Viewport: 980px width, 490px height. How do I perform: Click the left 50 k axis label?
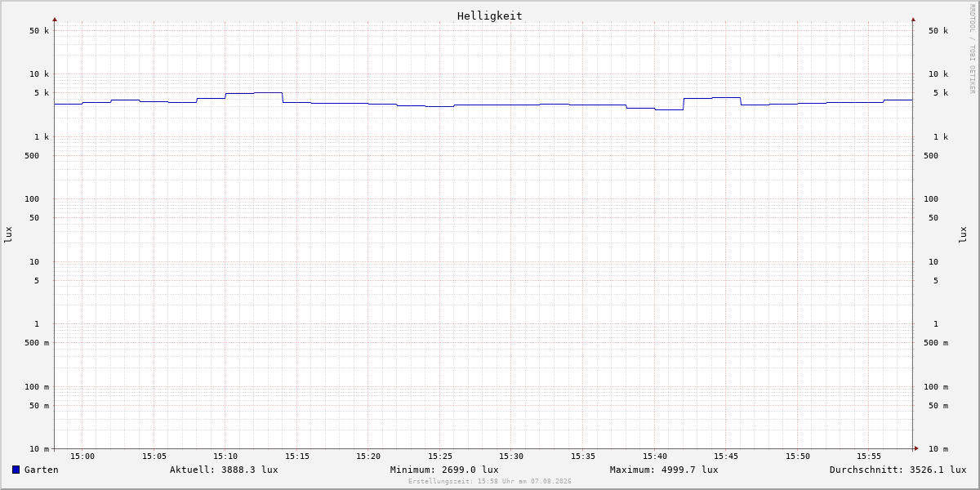[x=39, y=31]
